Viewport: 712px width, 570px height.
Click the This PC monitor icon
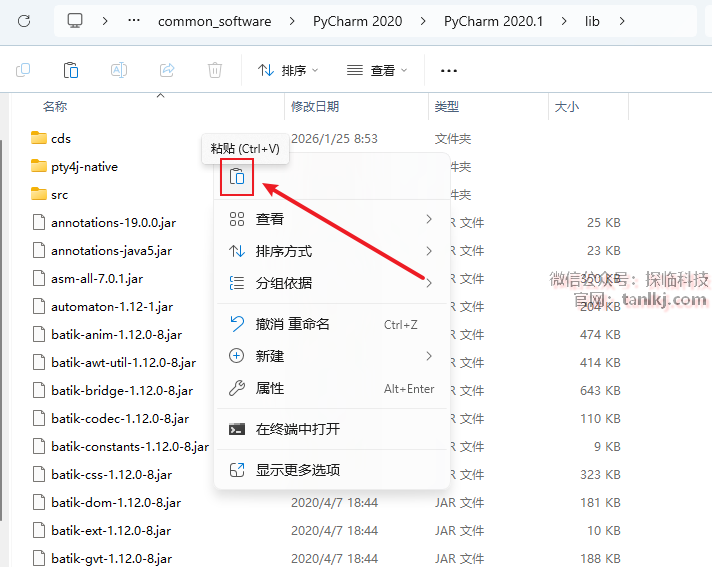point(75,20)
